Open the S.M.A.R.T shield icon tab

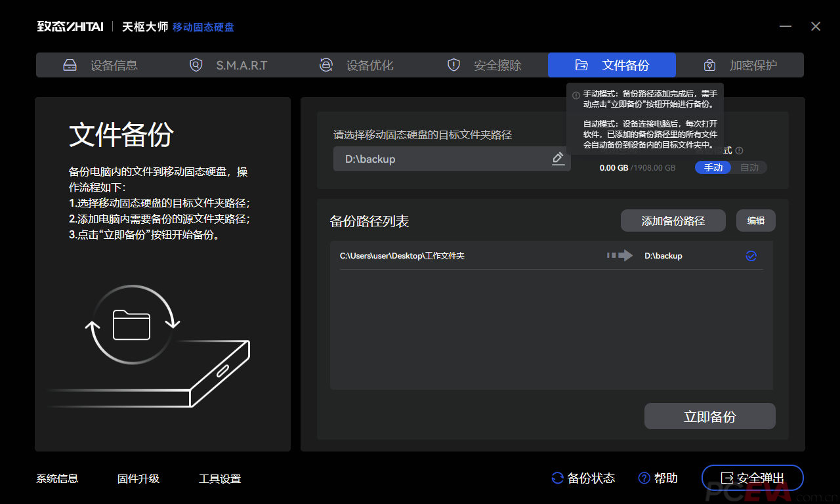[x=196, y=65]
